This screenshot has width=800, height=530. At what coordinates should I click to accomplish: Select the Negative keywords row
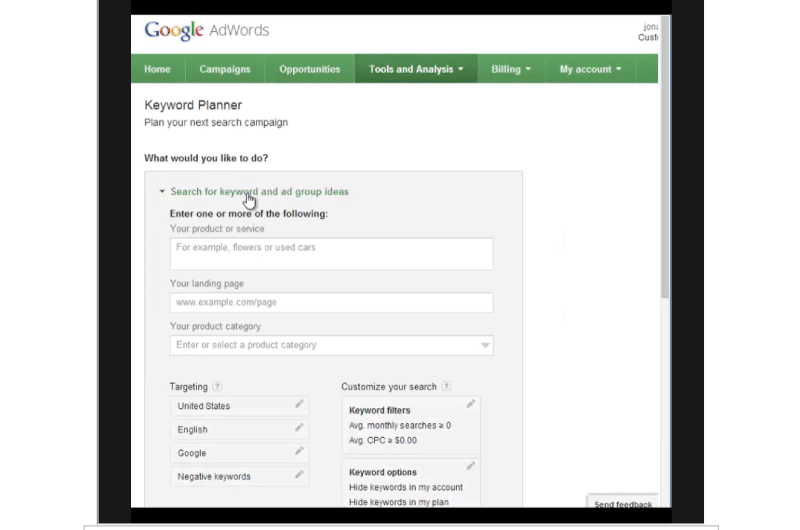(239, 476)
